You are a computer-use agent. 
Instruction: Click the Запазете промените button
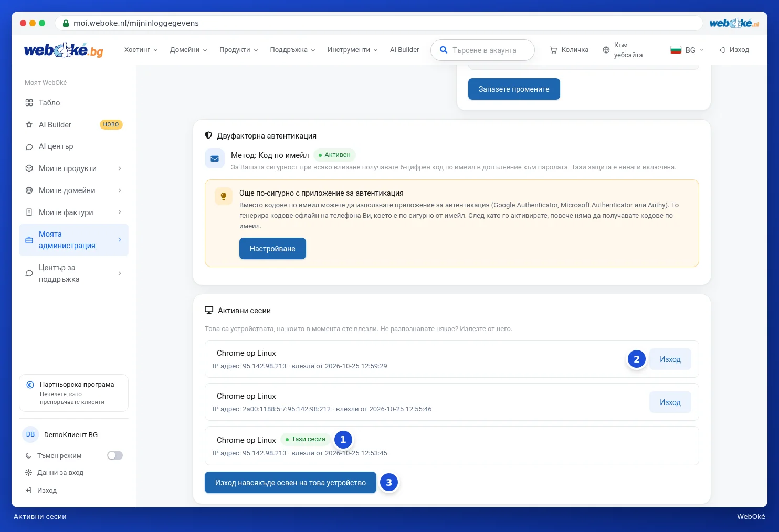point(514,89)
